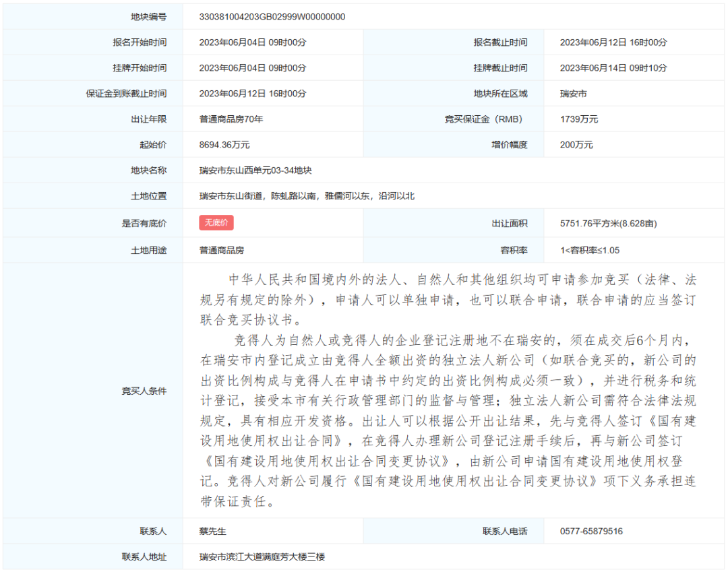Click the 出让年限 value 普通商品房70年
Image resolution: width=728 pixels, height=574 pixels.
(231, 119)
